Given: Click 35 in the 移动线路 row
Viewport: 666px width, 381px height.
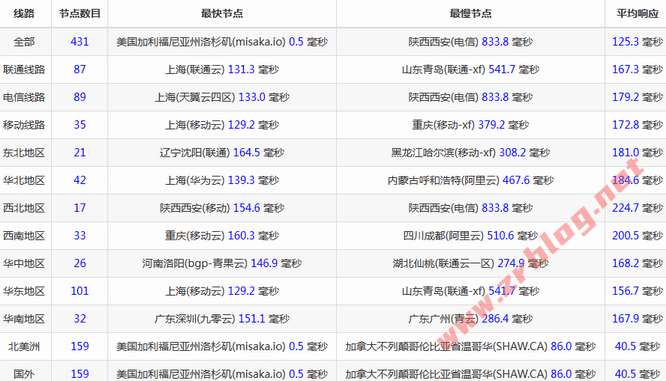Looking at the screenshot, I should [x=79, y=125].
